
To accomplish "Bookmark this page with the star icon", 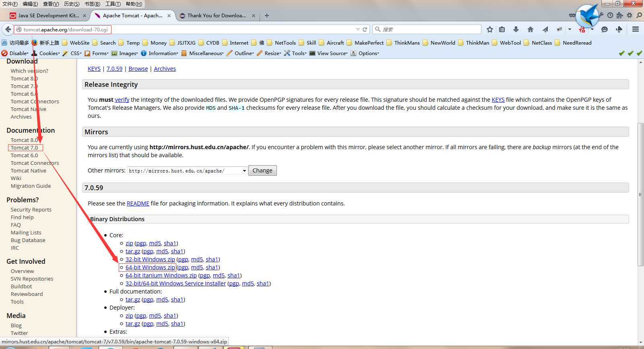I will click(x=489, y=29).
